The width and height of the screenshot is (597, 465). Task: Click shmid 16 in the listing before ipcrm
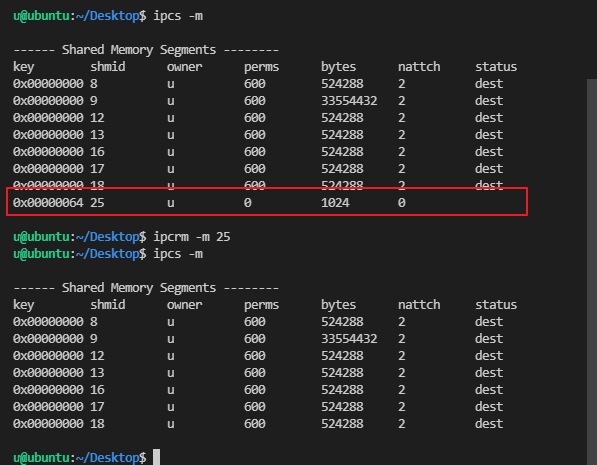pos(97,152)
